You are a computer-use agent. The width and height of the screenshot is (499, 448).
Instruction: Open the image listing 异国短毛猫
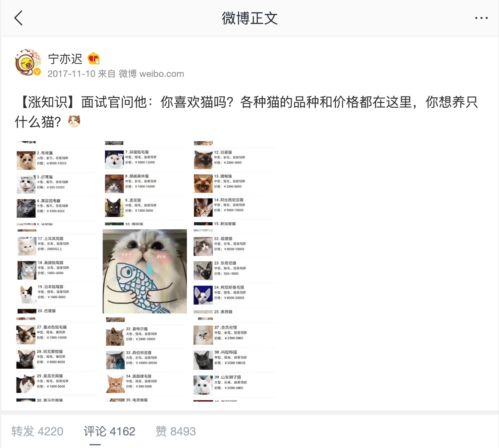(x=145, y=183)
